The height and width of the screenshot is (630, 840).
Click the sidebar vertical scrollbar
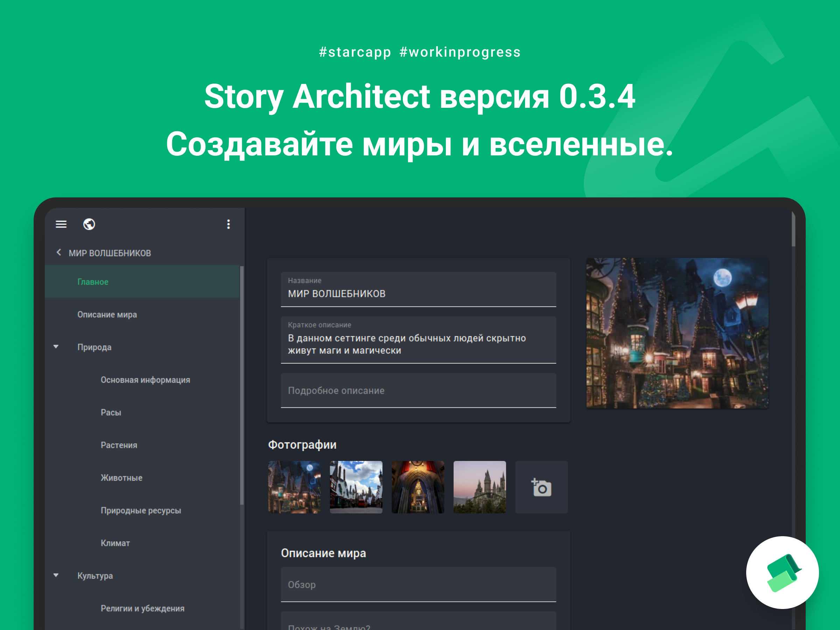(x=241, y=385)
